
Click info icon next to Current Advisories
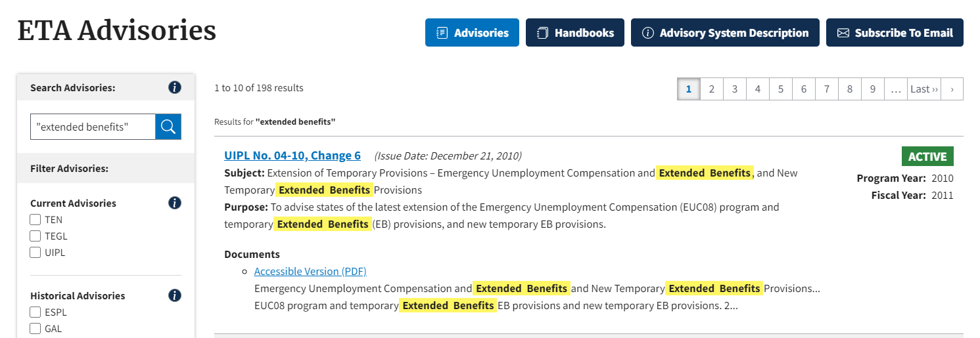coord(174,203)
